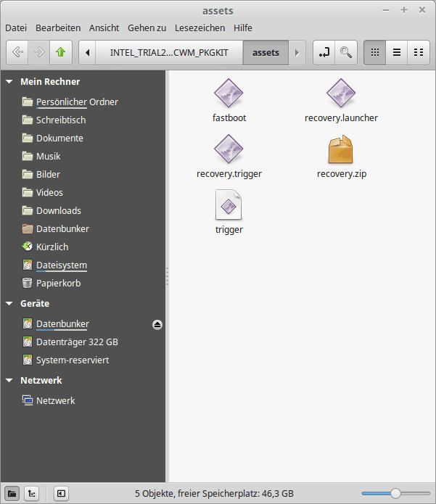Screen dimensions: 436x504
Task: Select the recovery.trigger file icon
Action: [x=229, y=149]
